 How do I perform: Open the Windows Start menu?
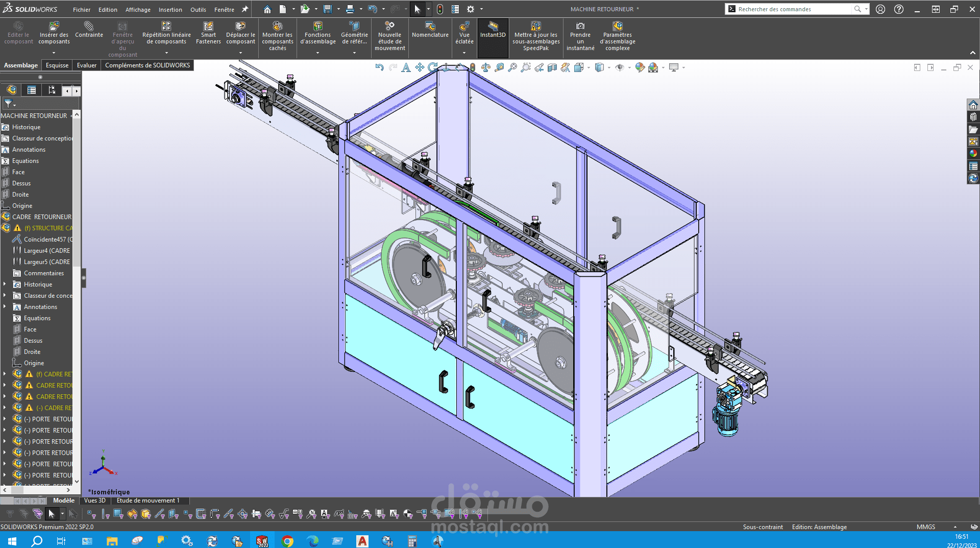(x=12, y=541)
